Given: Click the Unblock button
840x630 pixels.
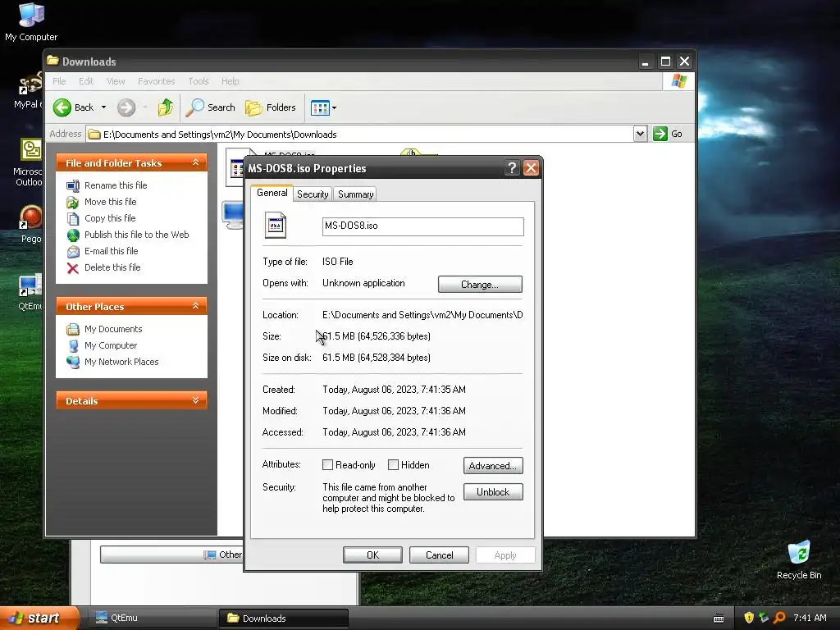Looking at the screenshot, I should click(x=493, y=492).
